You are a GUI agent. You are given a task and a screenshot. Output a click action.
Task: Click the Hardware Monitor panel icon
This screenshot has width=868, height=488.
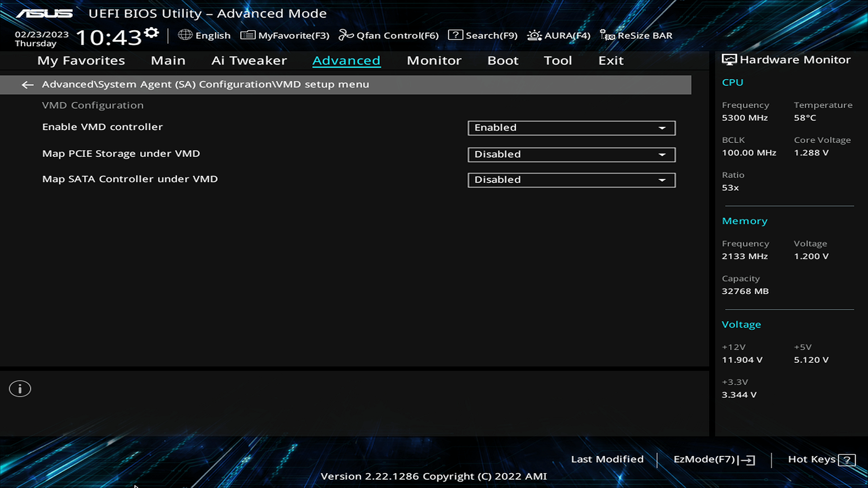[x=728, y=59]
